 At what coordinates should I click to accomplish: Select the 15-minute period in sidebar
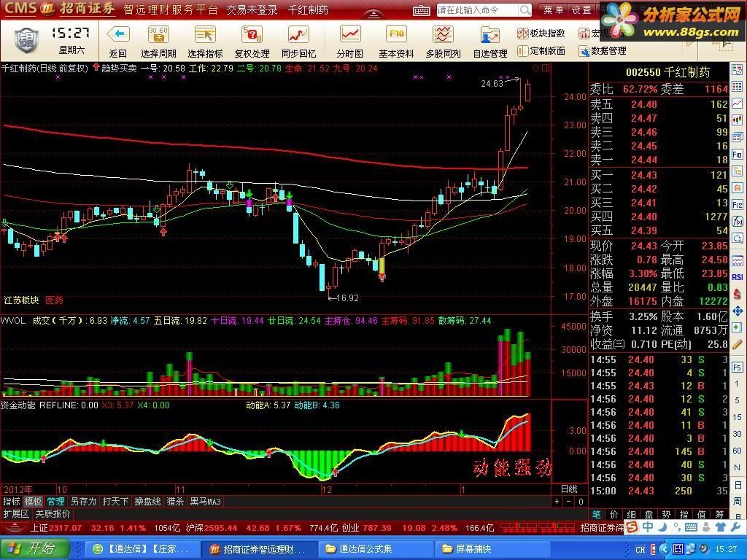tap(737, 416)
